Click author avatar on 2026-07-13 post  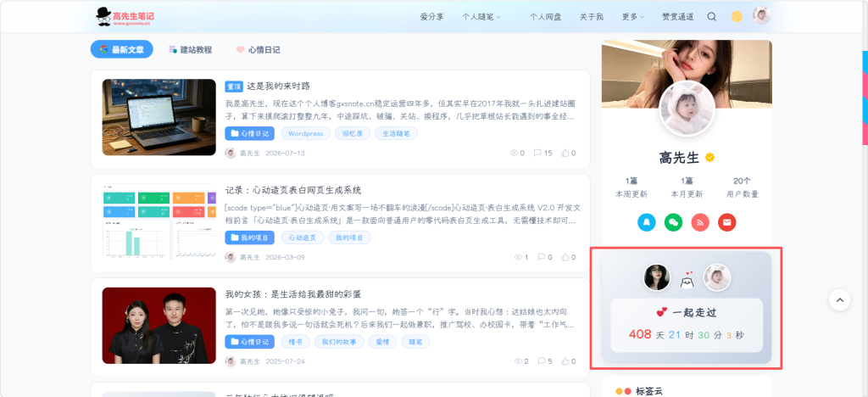click(231, 154)
